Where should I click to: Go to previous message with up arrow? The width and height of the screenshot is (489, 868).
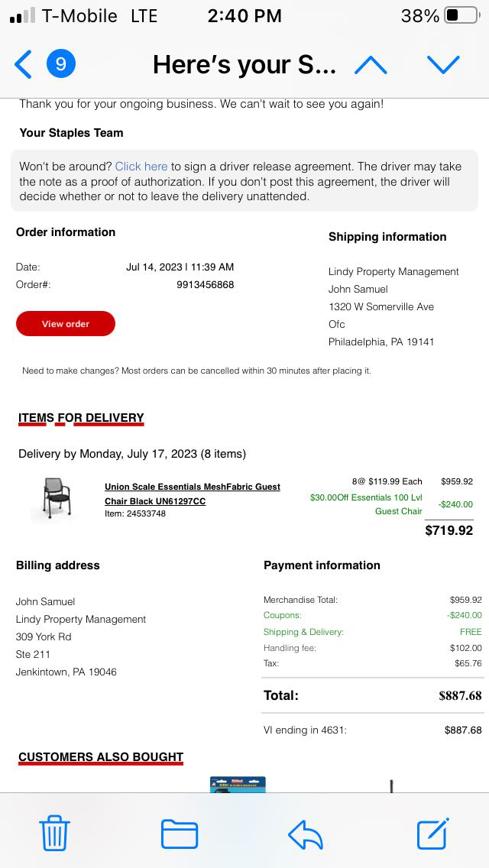(371, 65)
